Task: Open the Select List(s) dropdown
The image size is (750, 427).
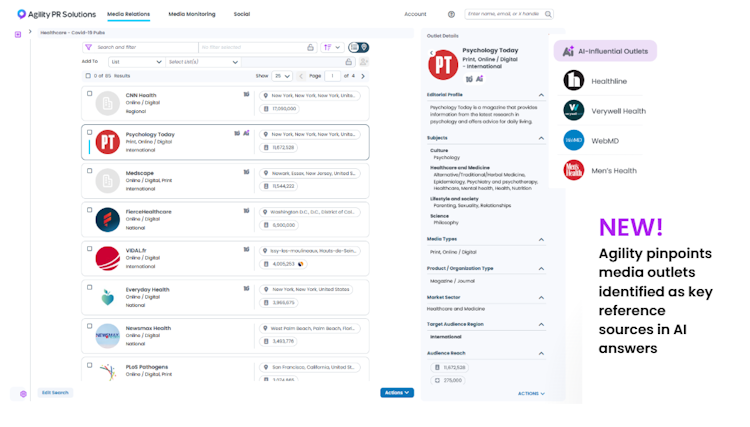Action: [203, 62]
